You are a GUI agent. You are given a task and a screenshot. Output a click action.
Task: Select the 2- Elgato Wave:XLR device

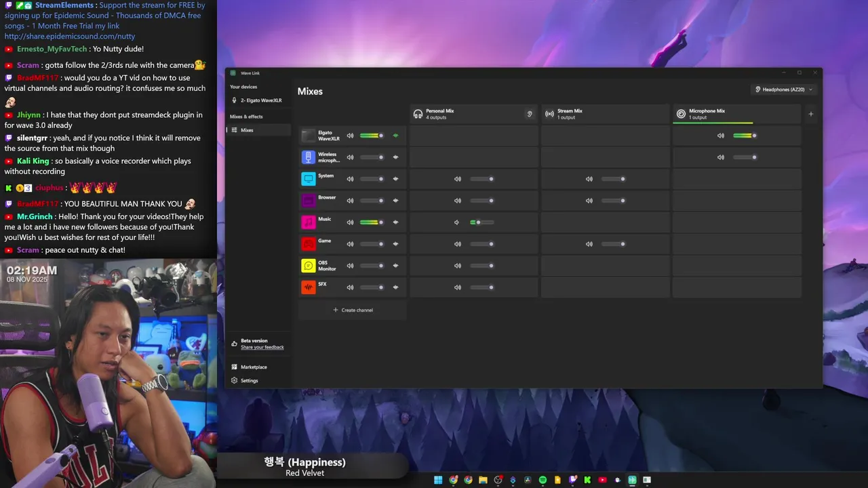click(x=259, y=100)
